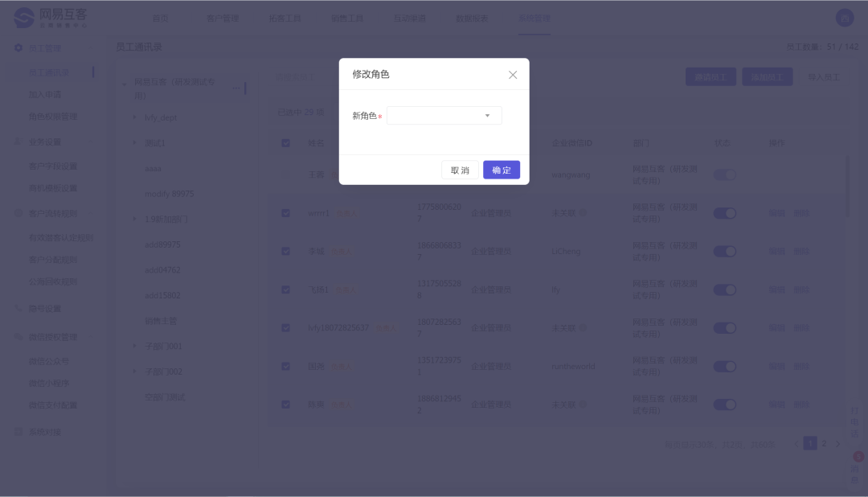
Task: Click the user avatar in the top-right corner
Action: 845,16
